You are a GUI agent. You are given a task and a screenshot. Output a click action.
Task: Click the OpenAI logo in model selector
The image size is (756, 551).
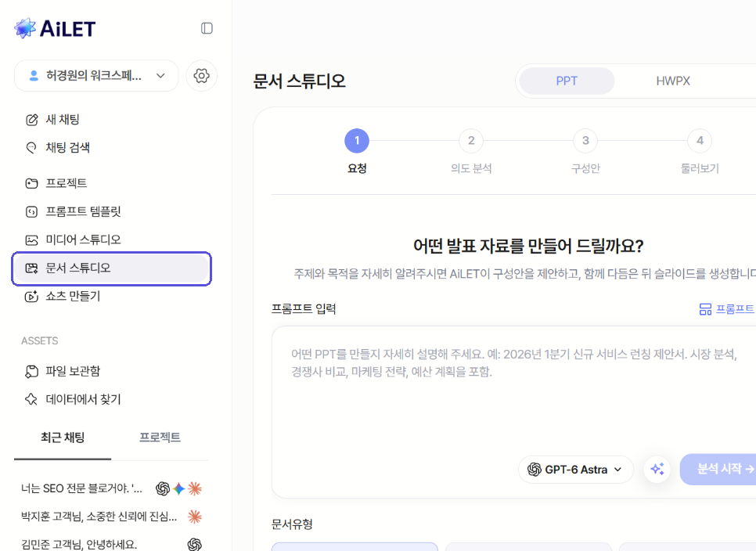coord(535,469)
